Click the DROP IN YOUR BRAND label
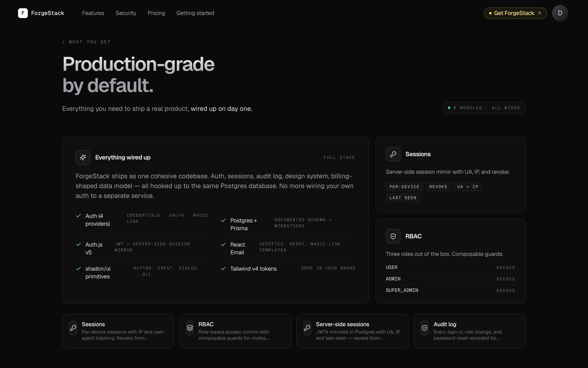The height and width of the screenshot is (368, 588). tap(328, 268)
